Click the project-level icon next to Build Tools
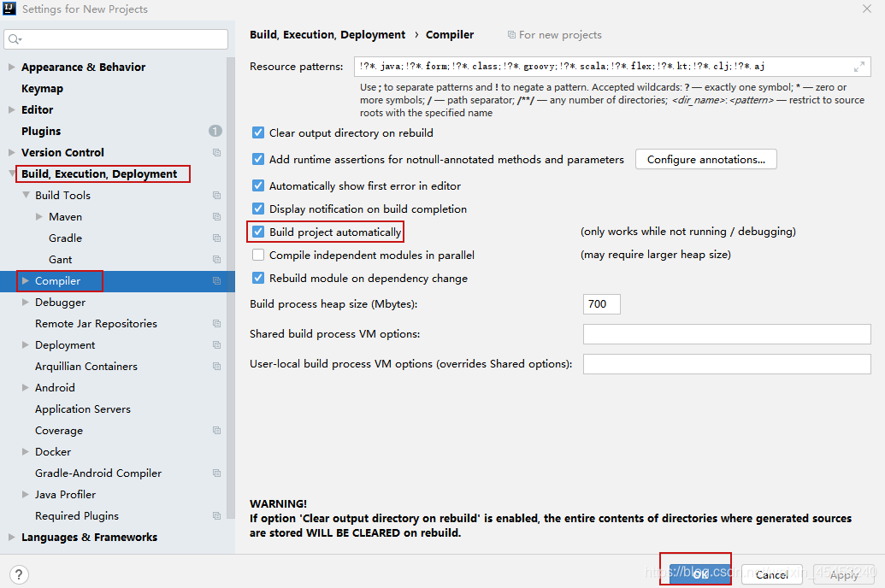Viewport: 885px width, 588px height. 216,195
